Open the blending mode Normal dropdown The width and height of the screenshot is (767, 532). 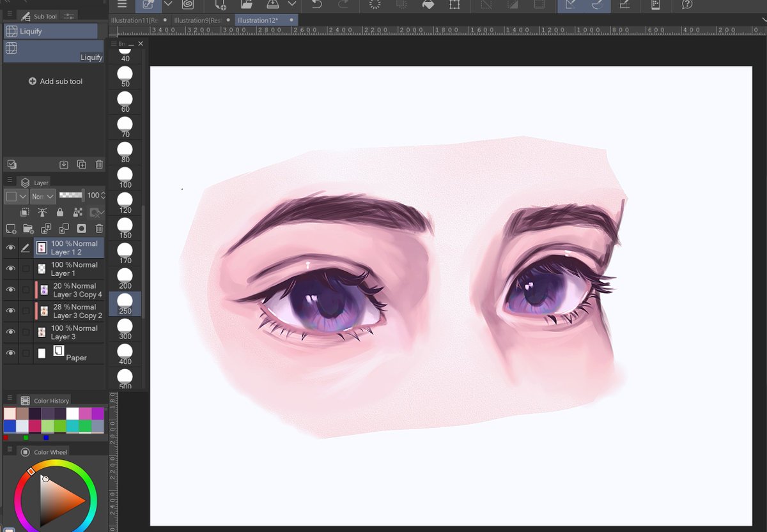tap(43, 196)
